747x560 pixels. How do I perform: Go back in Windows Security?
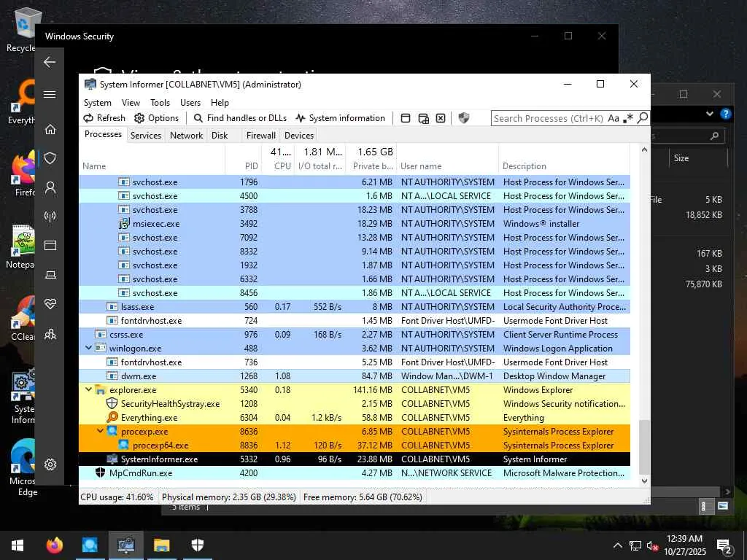(x=50, y=62)
